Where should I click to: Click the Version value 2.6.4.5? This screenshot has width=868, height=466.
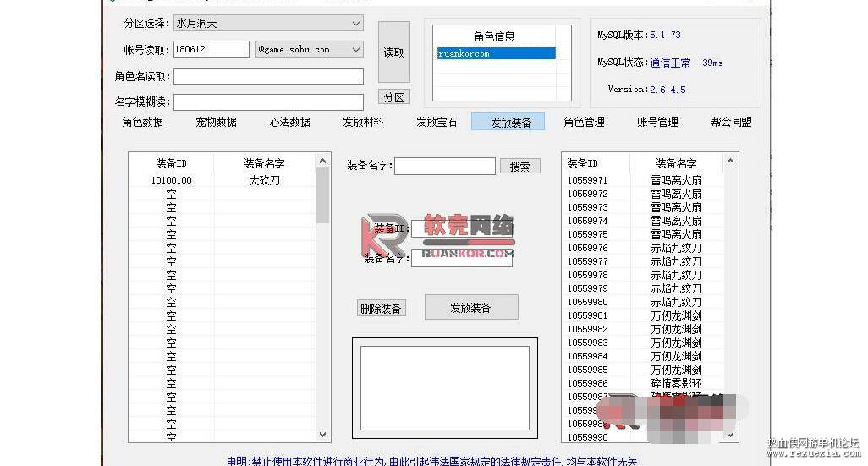[667, 90]
